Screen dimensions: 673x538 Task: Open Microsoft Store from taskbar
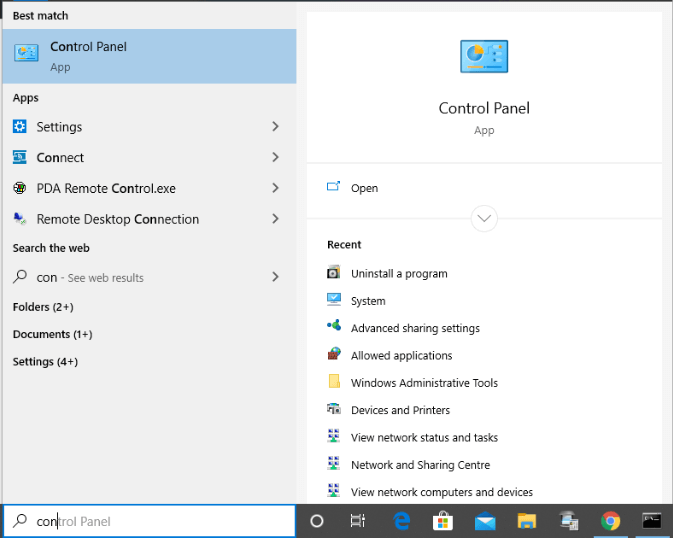443,521
